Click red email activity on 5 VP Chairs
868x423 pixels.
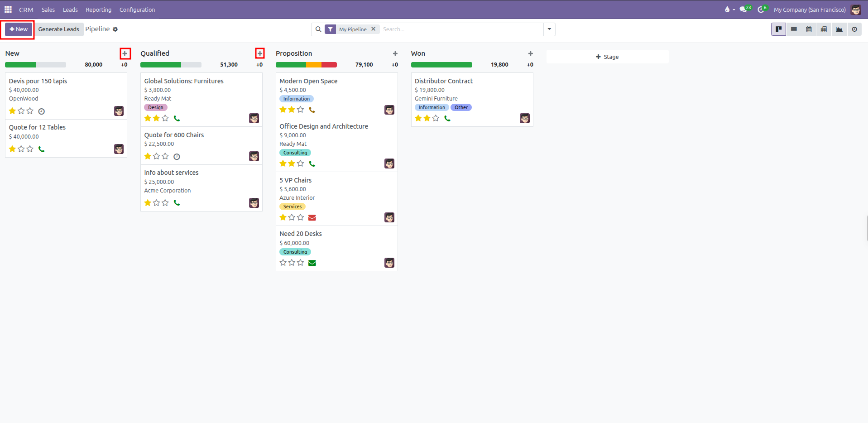pos(312,218)
